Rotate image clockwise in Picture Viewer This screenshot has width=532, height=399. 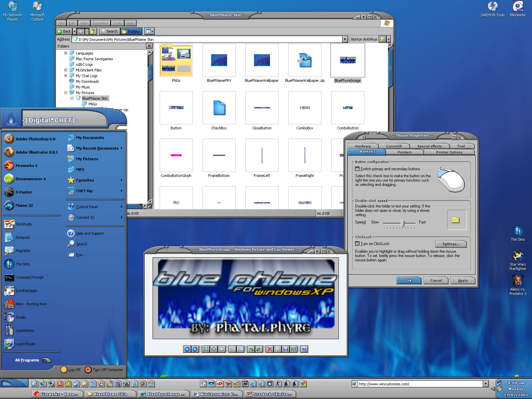click(x=251, y=349)
